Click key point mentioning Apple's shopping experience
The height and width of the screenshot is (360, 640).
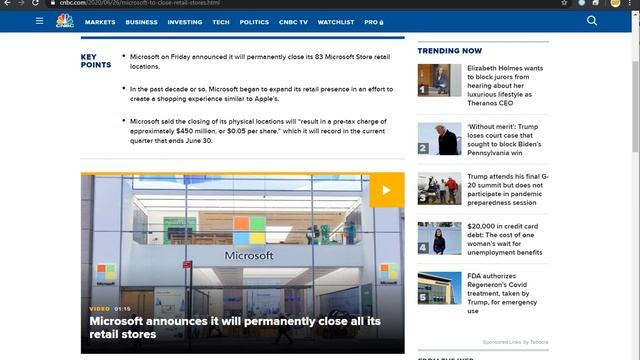[262, 94]
